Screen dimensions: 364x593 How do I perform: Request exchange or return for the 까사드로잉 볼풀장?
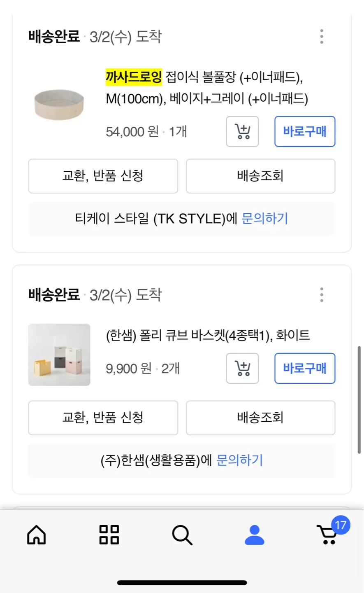(x=103, y=176)
